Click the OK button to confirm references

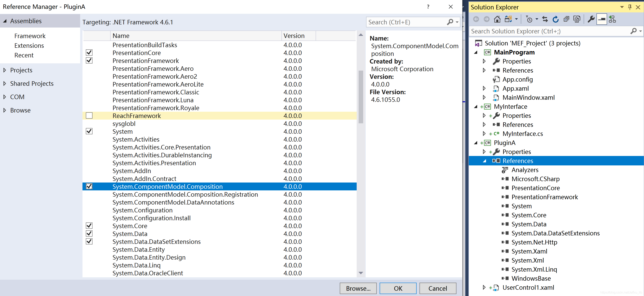coord(396,288)
